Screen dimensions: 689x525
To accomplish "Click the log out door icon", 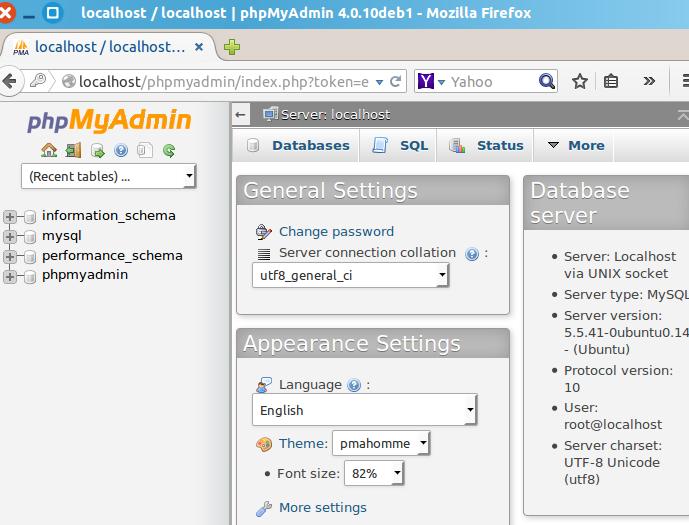I will [x=73, y=150].
